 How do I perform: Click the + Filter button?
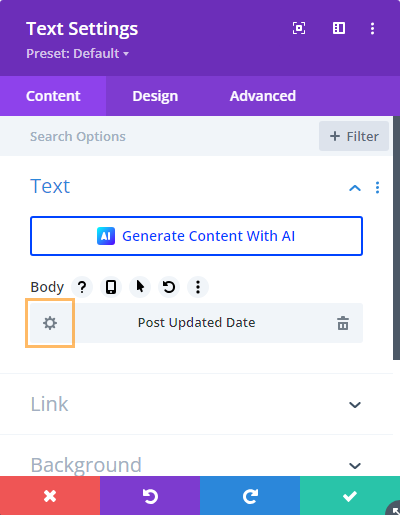pos(354,136)
